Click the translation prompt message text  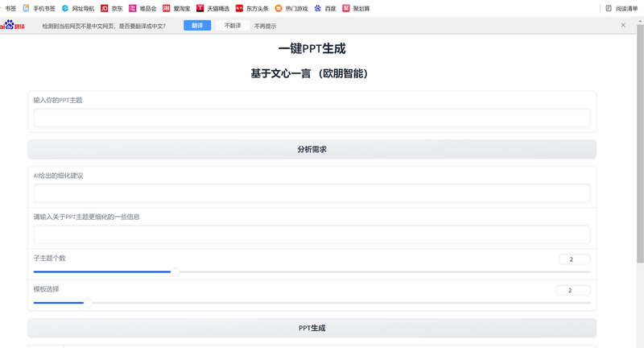tap(104, 26)
